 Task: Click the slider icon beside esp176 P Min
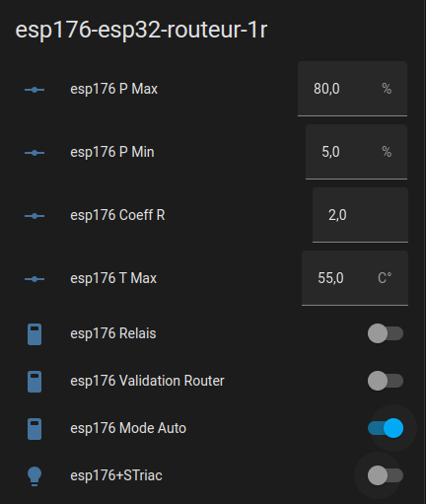pos(35,153)
